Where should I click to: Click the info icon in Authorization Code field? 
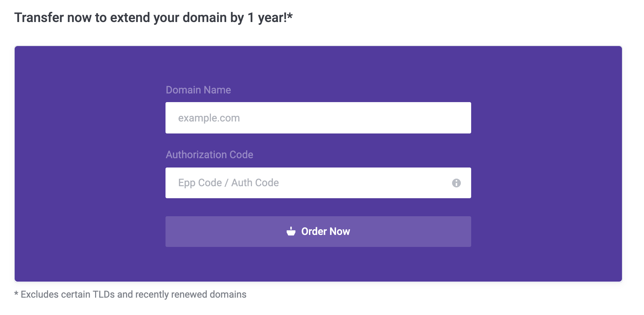click(456, 183)
